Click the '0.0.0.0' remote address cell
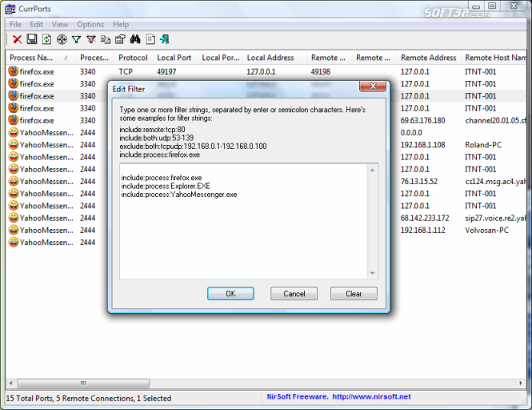This screenshot has height=410, width=532. [411, 133]
